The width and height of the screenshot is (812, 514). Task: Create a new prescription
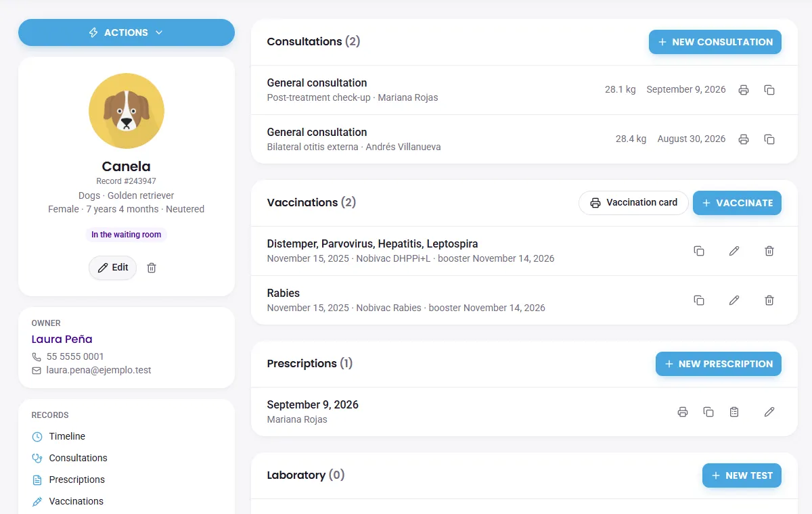click(719, 364)
